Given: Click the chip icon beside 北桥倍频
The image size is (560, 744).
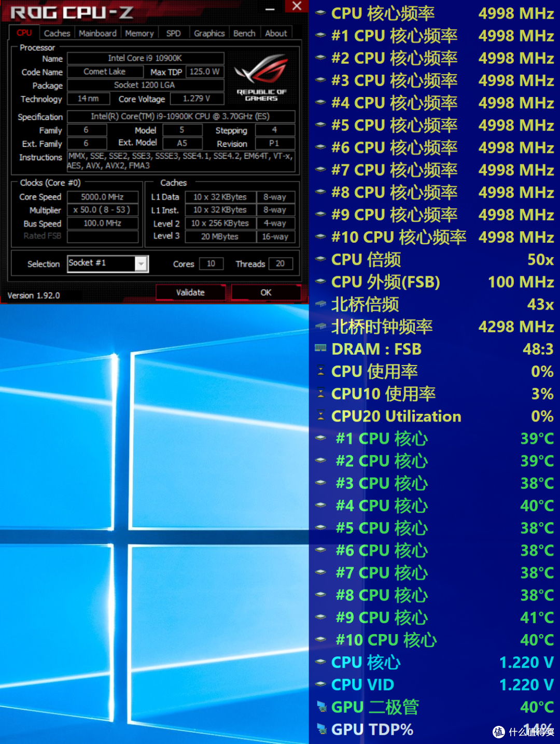Looking at the screenshot, I should pyautogui.click(x=320, y=303).
